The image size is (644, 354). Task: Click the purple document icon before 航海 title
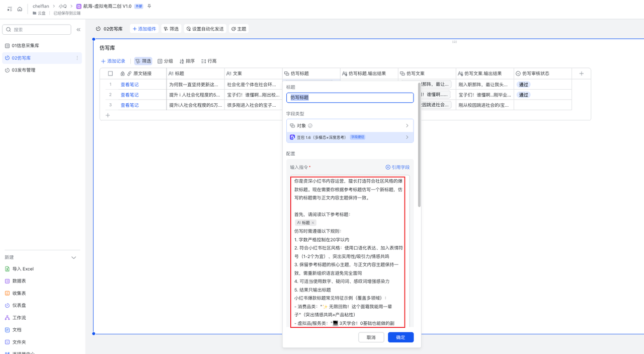[78, 6]
